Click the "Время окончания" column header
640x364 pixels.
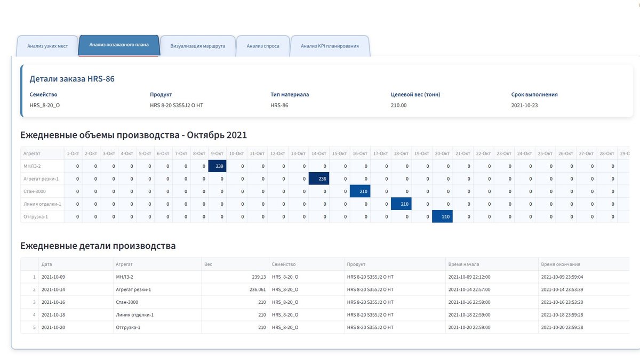click(584, 264)
